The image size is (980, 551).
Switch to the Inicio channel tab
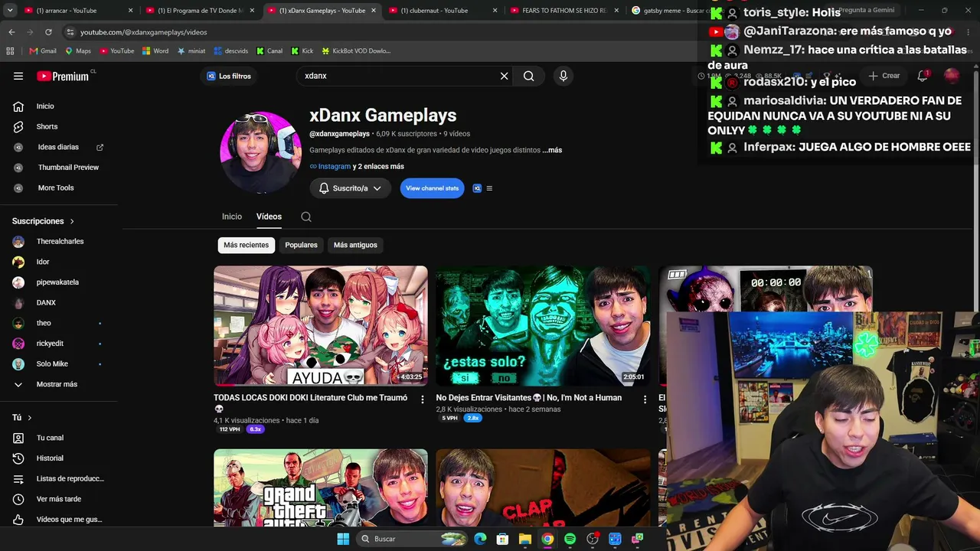[x=232, y=217]
